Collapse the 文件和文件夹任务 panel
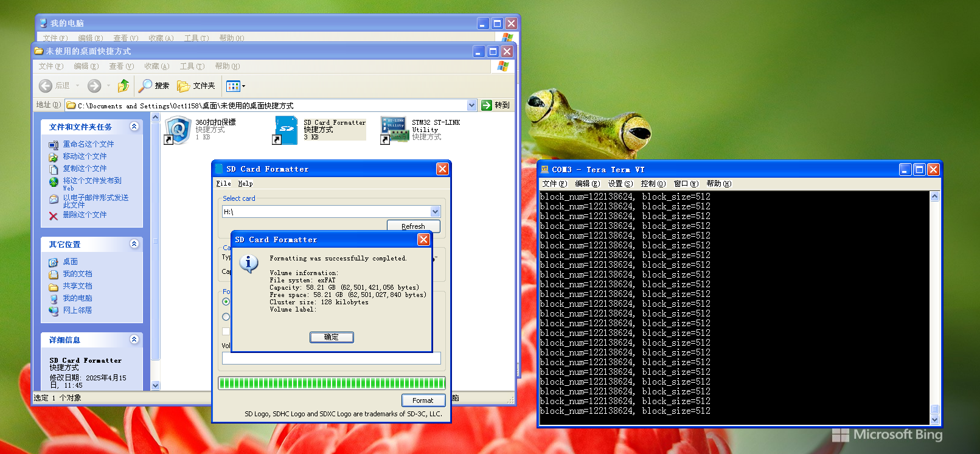The image size is (980, 454). 134,127
